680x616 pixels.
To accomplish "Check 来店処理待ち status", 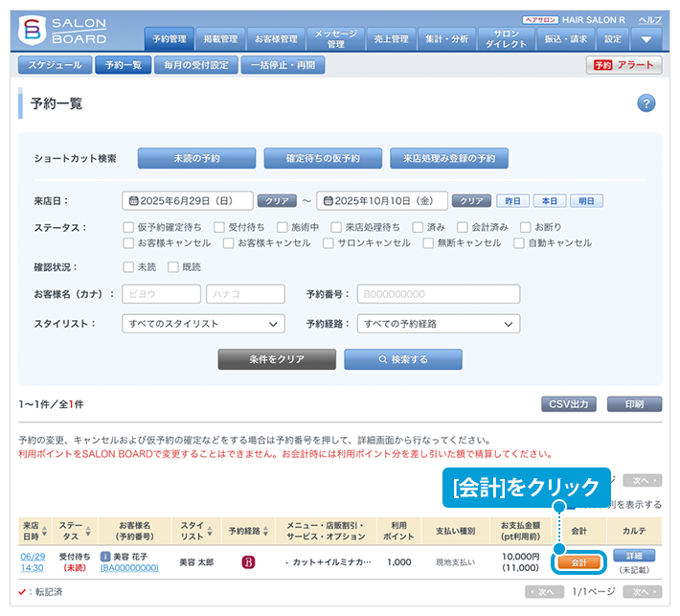I will tap(336, 227).
